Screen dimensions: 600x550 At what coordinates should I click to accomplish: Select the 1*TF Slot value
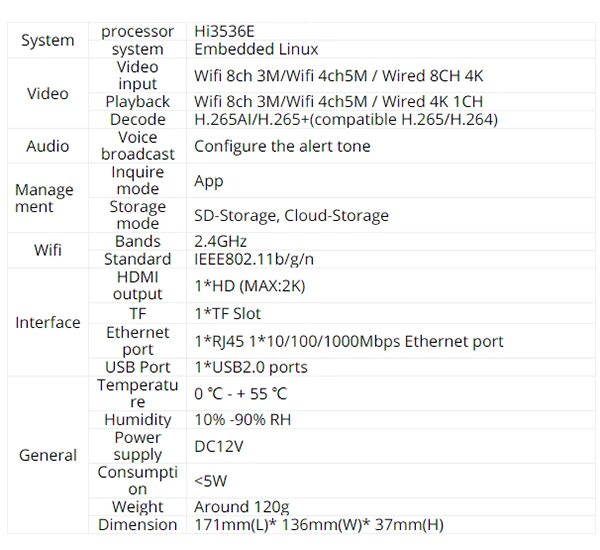(227, 313)
